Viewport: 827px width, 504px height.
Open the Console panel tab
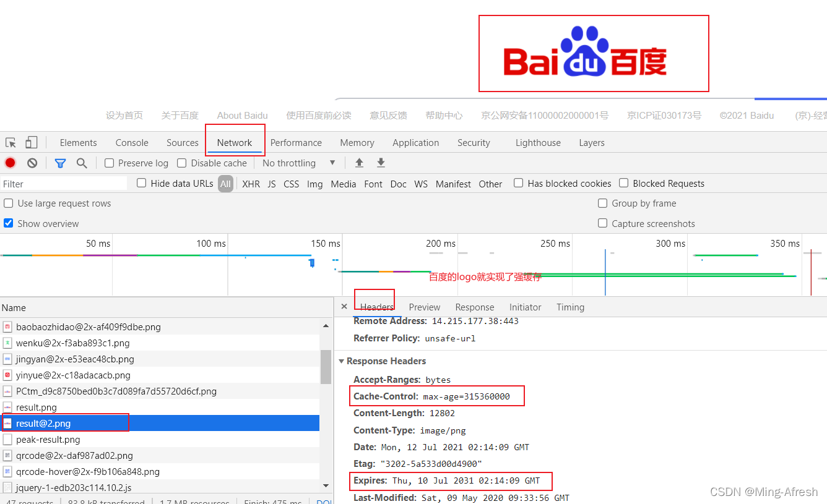132,143
